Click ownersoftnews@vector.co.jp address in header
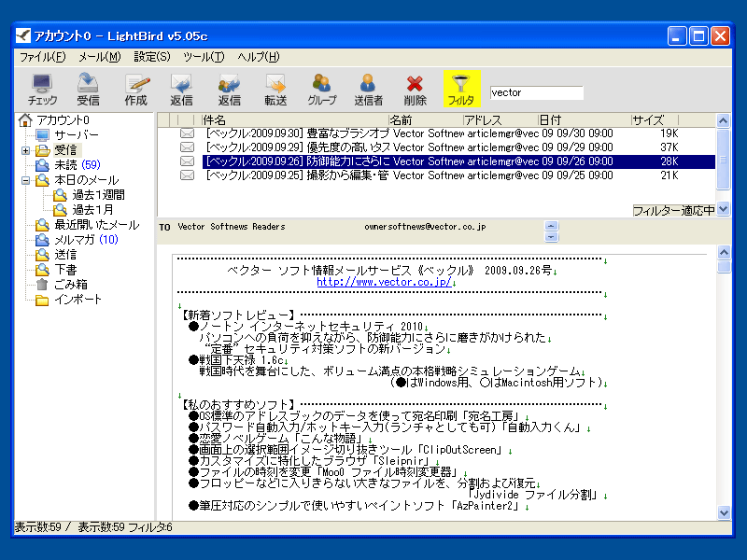Viewport: 747px width, 560px height. tap(425, 227)
